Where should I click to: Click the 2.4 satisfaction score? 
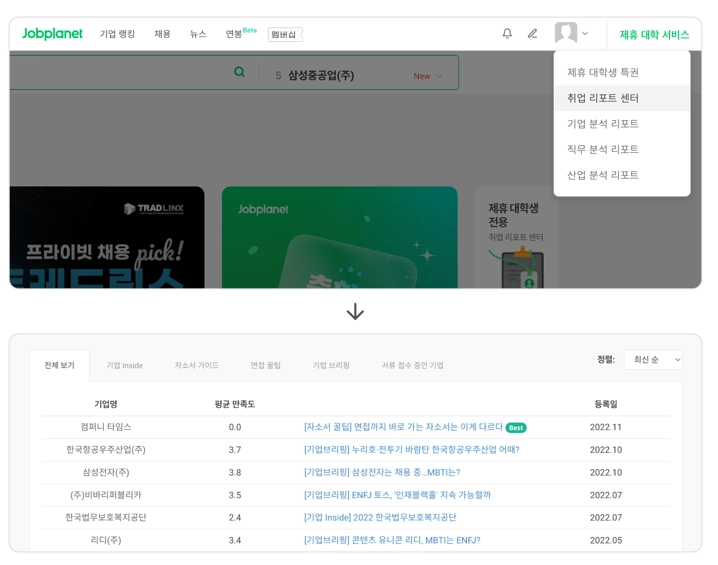[235, 517]
